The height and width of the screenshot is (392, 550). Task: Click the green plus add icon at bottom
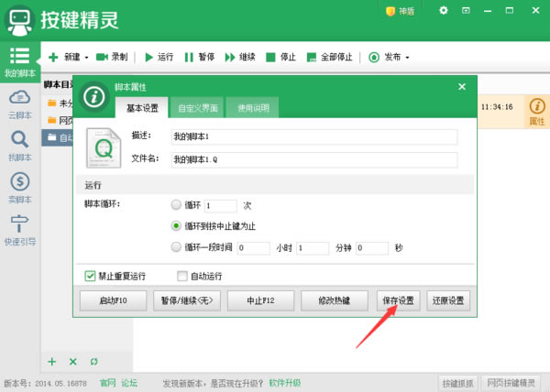click(52, 362)
